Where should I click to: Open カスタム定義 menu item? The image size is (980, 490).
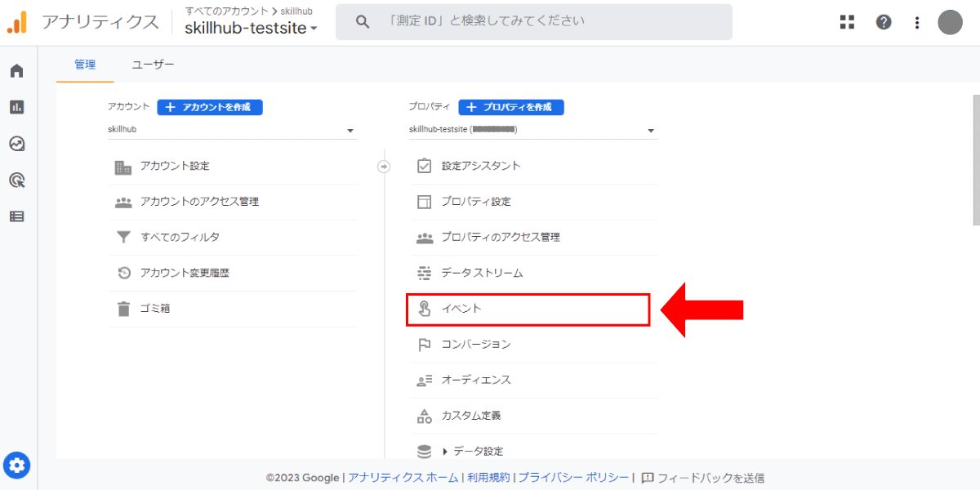[x=532, y=416]
